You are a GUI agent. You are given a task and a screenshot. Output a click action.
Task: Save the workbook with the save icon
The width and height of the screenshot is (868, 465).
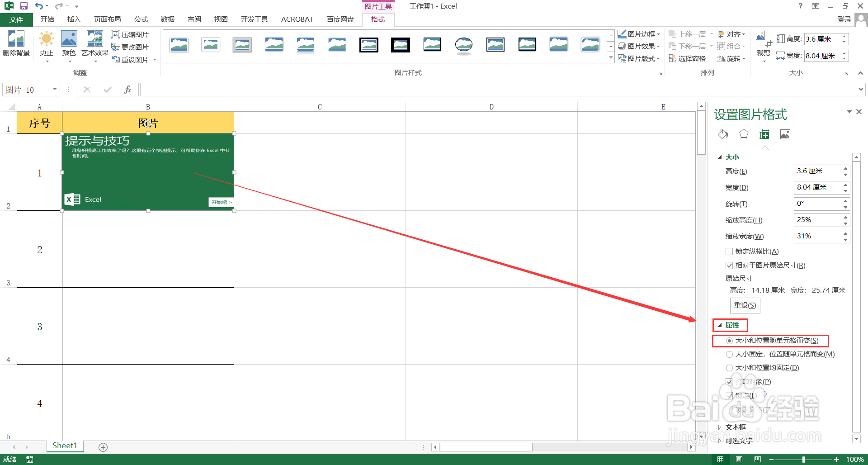24,6
